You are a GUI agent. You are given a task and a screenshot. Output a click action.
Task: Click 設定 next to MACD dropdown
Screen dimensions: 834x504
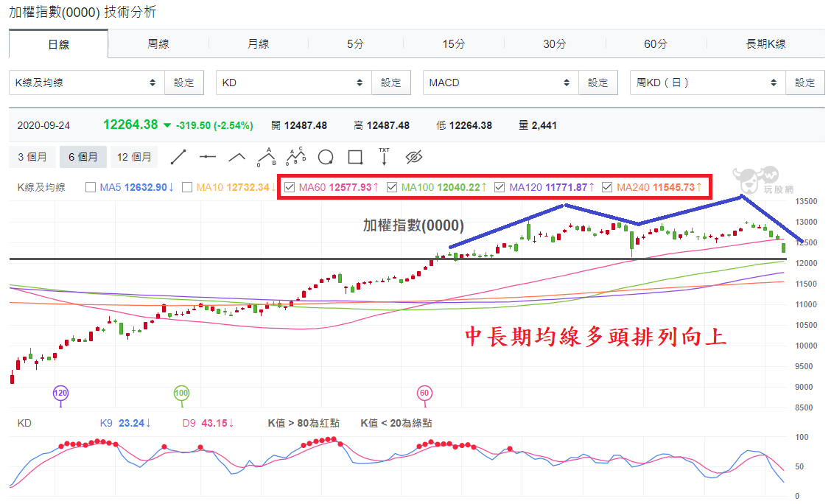[598, 83]
